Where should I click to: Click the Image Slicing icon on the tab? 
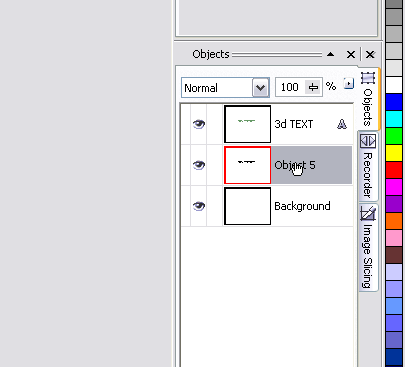368,213
